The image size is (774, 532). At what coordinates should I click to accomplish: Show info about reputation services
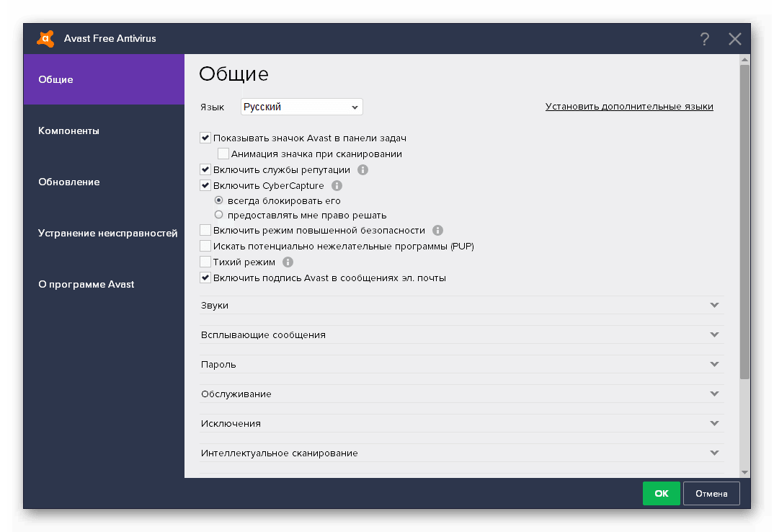point(362,170)
